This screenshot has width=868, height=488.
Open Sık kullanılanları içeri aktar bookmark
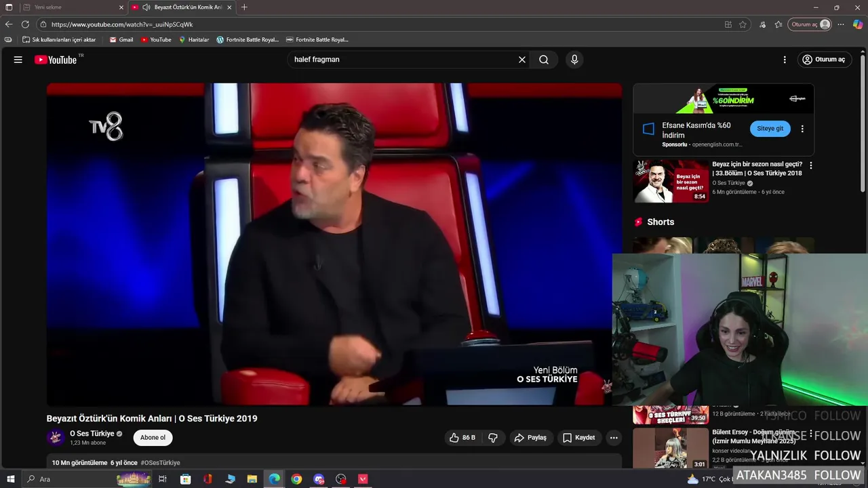59,40
